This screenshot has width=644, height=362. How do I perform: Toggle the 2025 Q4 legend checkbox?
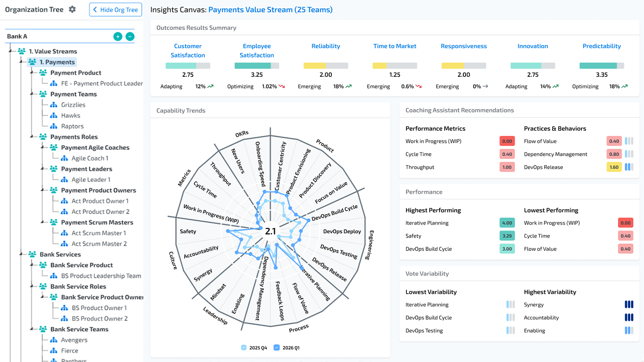pos(244,348)
